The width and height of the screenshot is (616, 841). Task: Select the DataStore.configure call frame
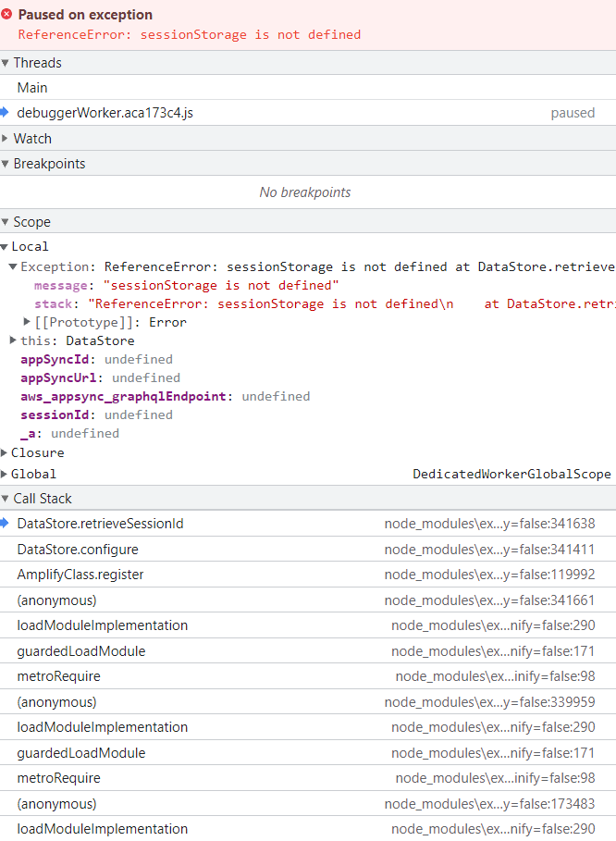click(308, 550)
